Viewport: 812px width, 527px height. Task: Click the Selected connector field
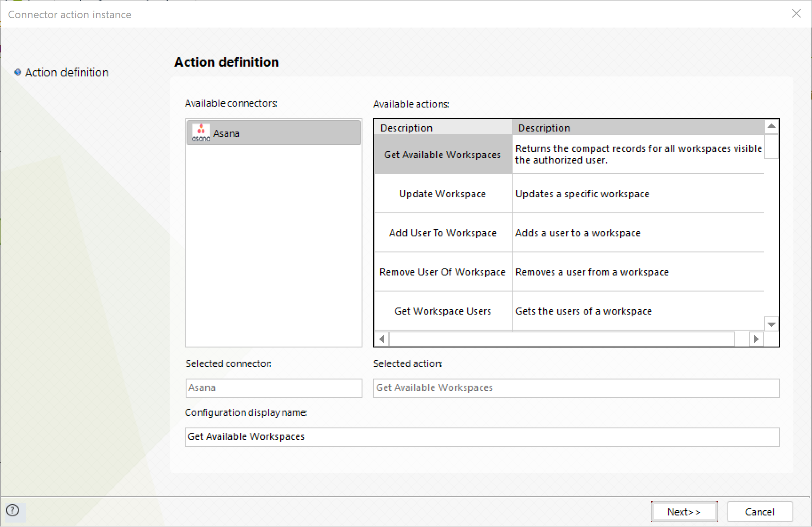274,388
